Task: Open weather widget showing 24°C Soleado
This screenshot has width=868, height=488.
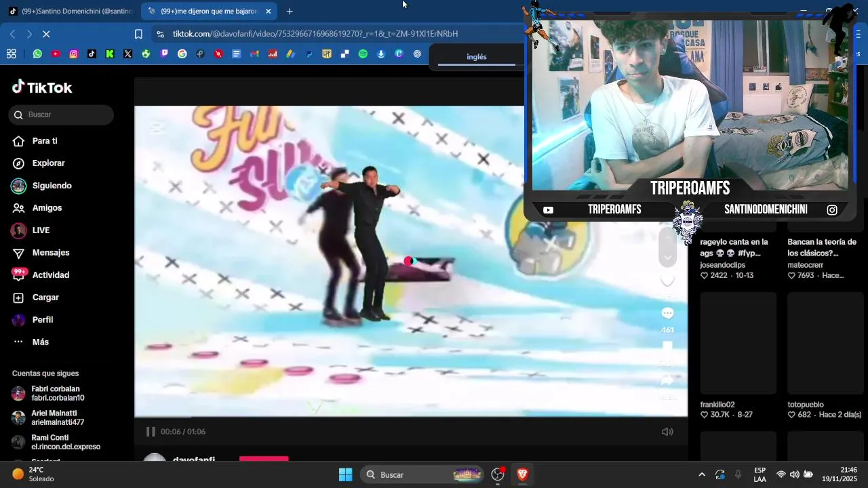Action: [34, 474]
